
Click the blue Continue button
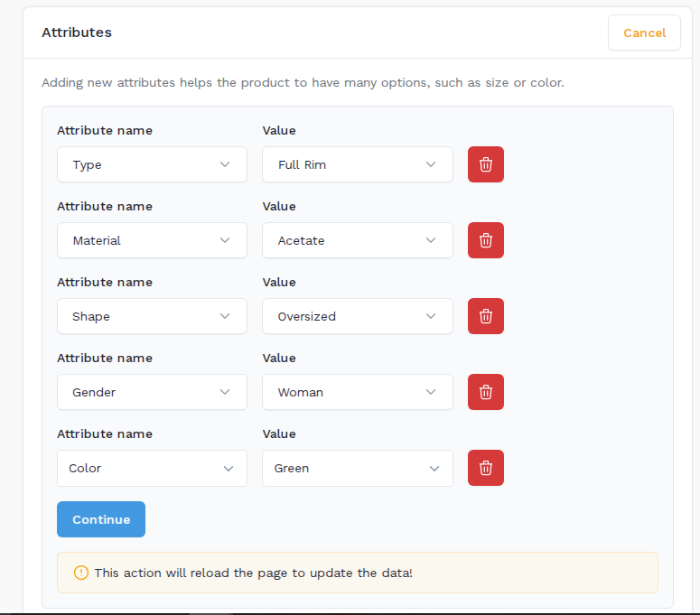click(101, 519)
